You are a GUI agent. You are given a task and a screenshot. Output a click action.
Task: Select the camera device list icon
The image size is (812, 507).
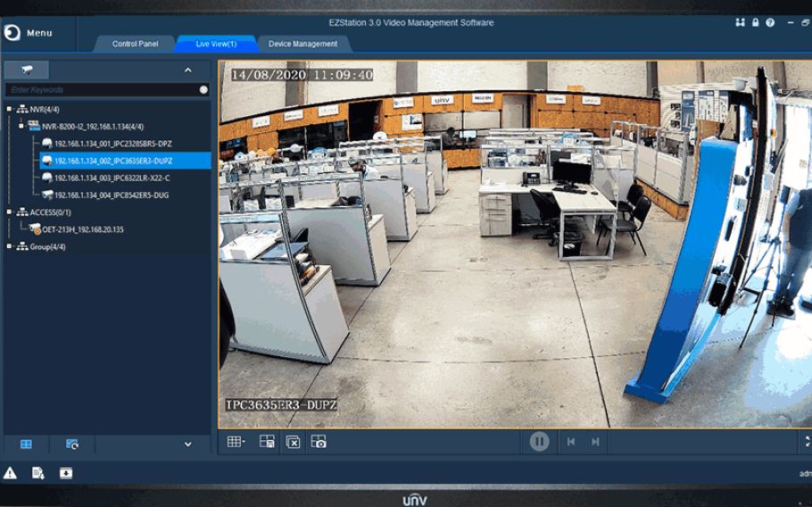click(x=27, y=70)
